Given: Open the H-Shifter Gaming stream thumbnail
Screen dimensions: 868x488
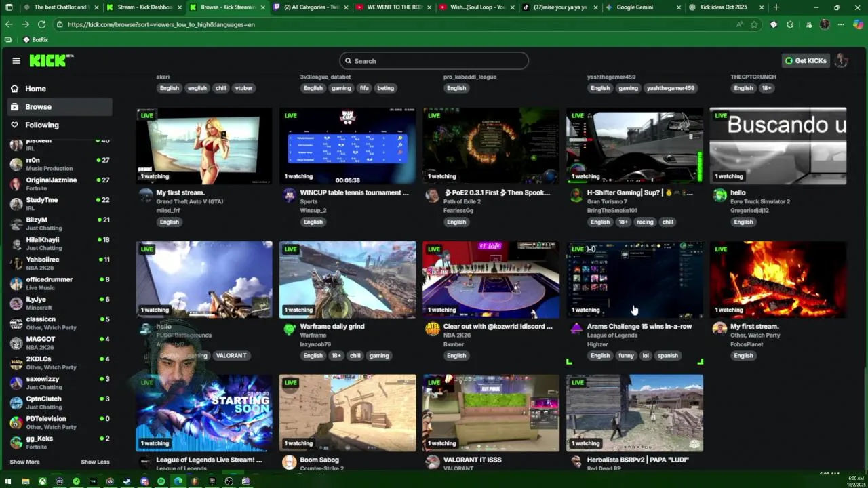Looking at the screenshot, I should tap(635, 146).
